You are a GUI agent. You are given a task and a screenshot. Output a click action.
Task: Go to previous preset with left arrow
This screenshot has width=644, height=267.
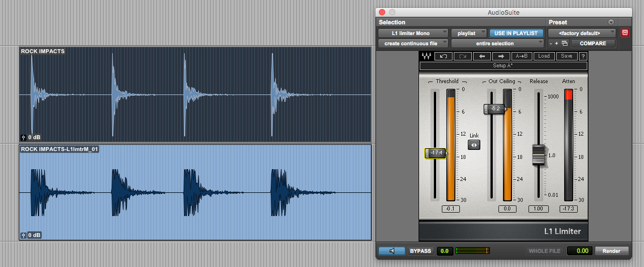(x=482, y=56)
